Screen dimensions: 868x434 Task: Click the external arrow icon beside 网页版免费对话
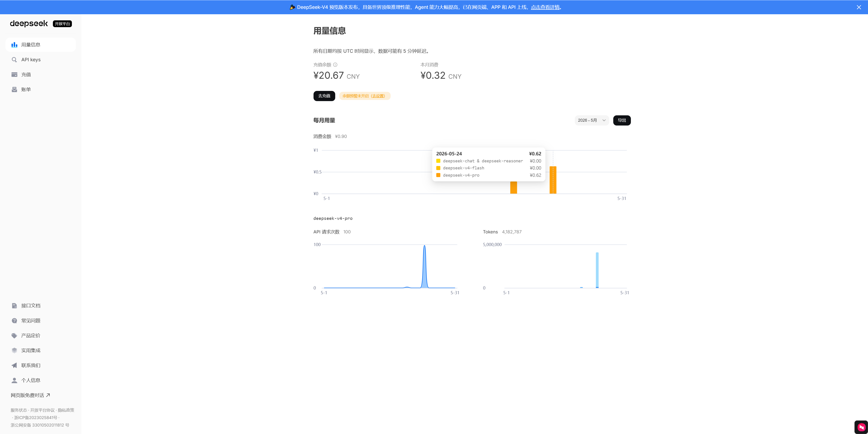48,395
